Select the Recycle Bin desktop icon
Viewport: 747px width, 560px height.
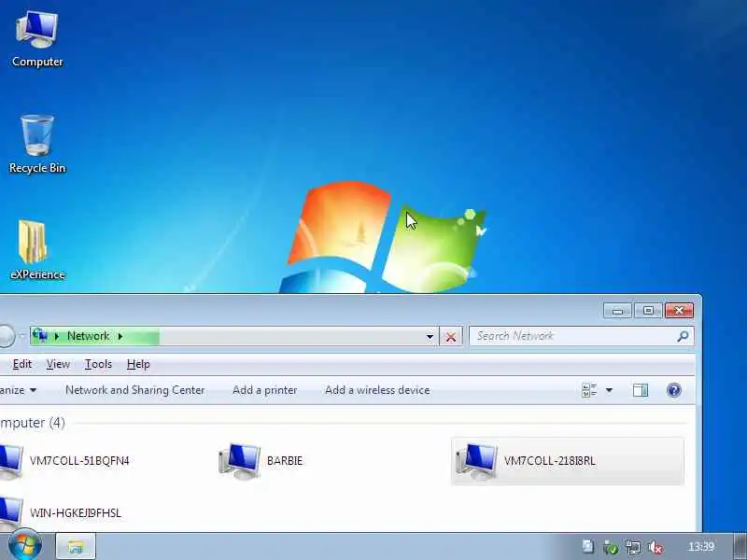tap(37, 145)
